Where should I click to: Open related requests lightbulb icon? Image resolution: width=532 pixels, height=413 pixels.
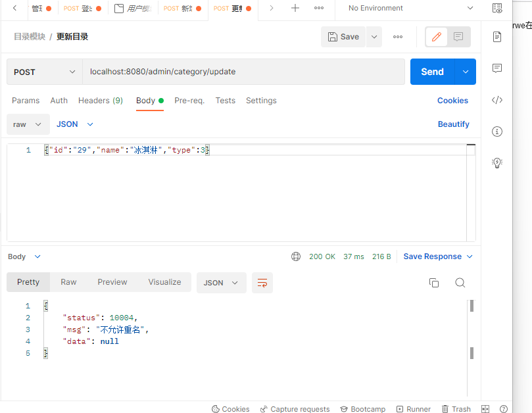point(497,163)
